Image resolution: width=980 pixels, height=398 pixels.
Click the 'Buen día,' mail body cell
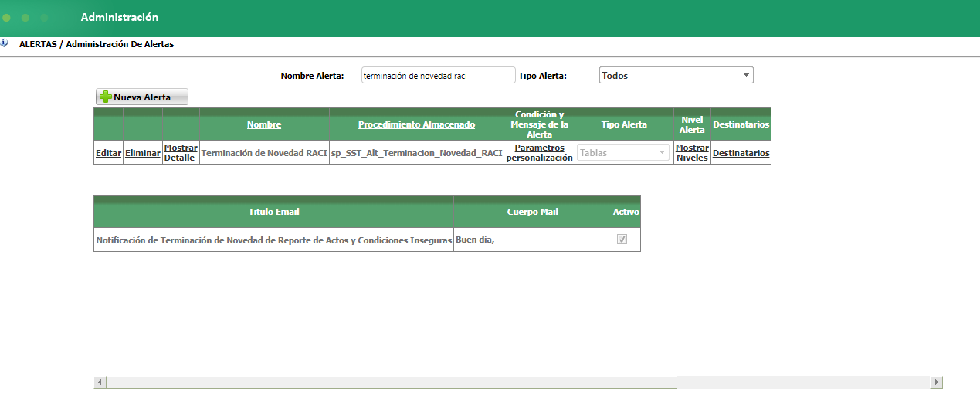pyautogui.click(x=533, y=240)
